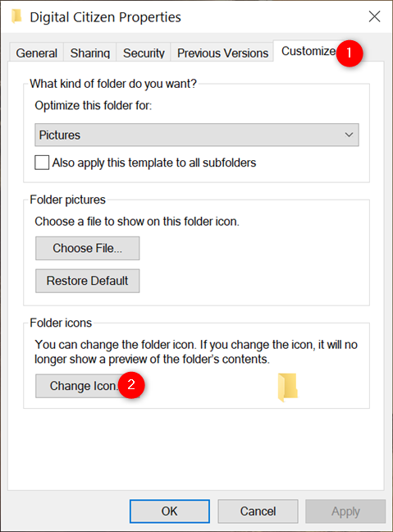393x532 pixels.
Task: Click red annotation circle number 1
Action: tap(350, 53)
